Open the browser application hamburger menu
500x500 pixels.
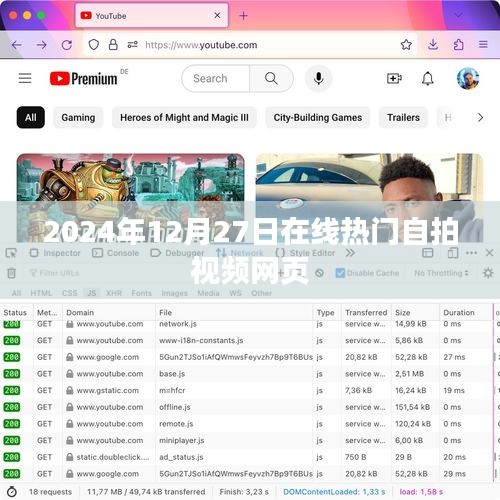483,44
